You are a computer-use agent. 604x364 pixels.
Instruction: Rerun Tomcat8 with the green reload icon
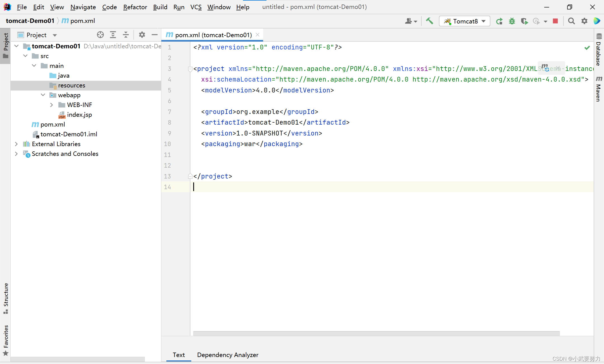tap(499, 21)
